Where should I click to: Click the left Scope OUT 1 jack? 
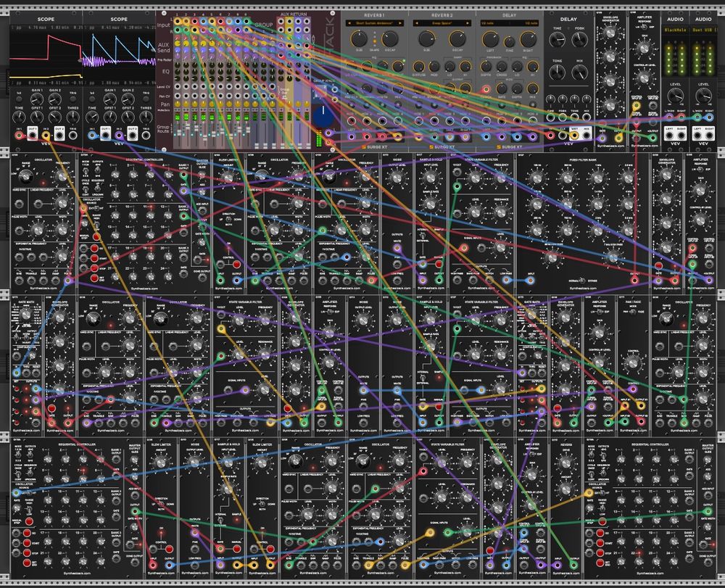pyautogui.click(x=33, y=136)
